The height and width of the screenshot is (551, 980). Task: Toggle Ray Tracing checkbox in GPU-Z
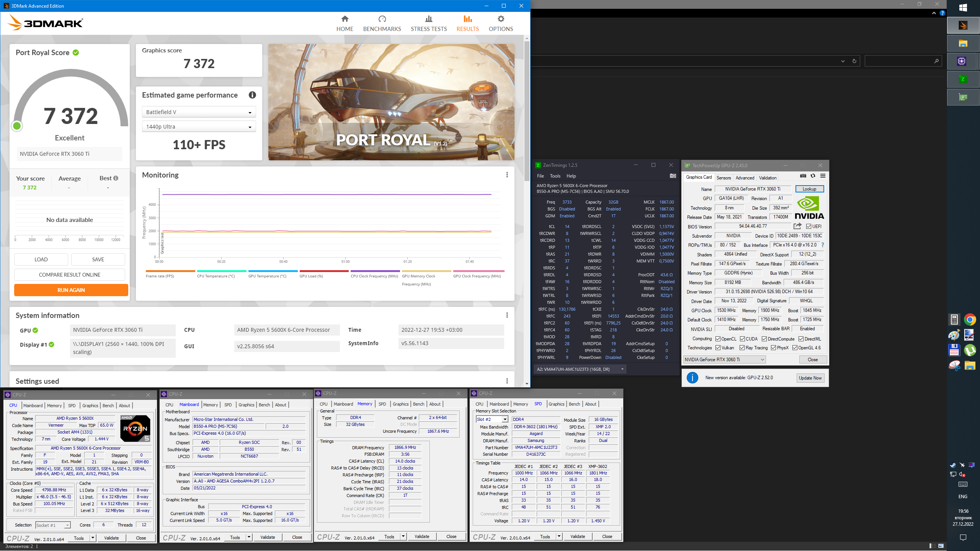(742, 348)
